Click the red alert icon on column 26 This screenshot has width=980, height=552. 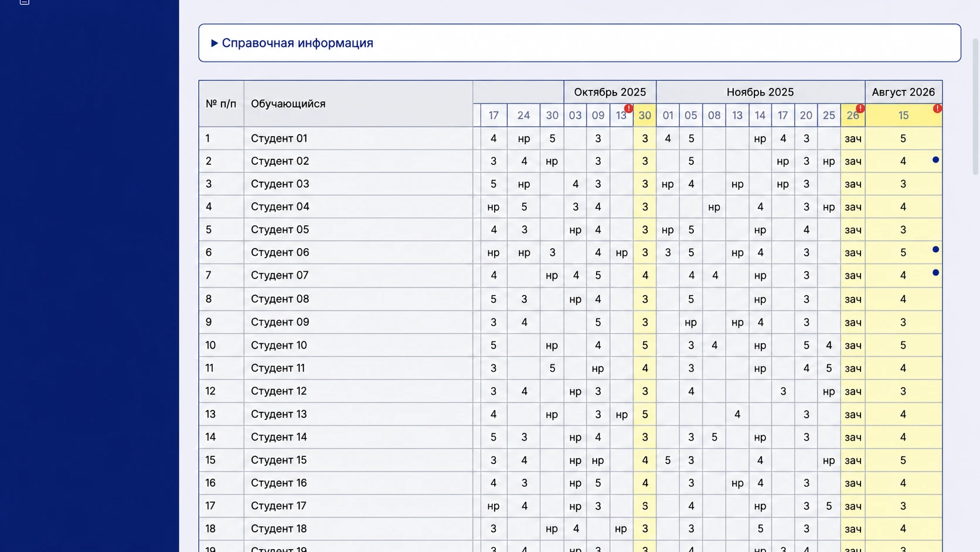[860, 109]
